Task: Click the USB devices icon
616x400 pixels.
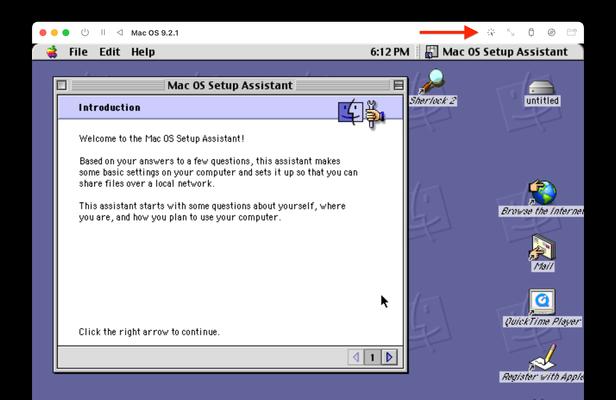Action: pos(531,33)
